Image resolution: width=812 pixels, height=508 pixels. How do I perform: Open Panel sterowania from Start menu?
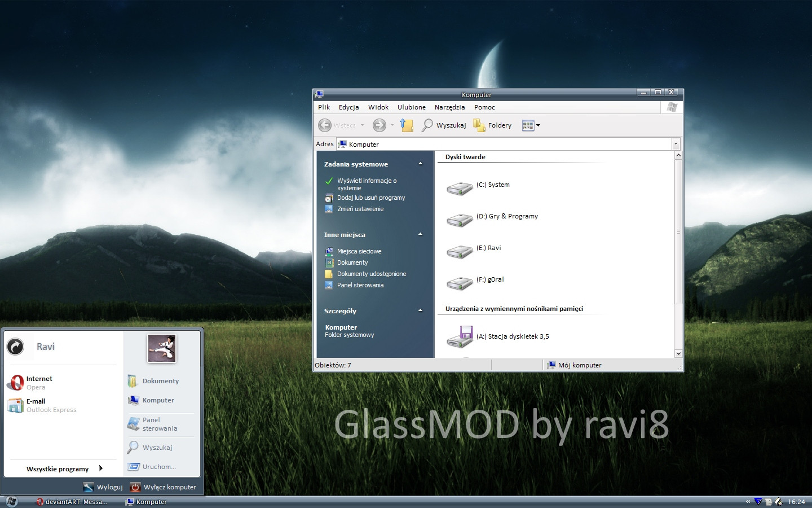coord(152,424)
